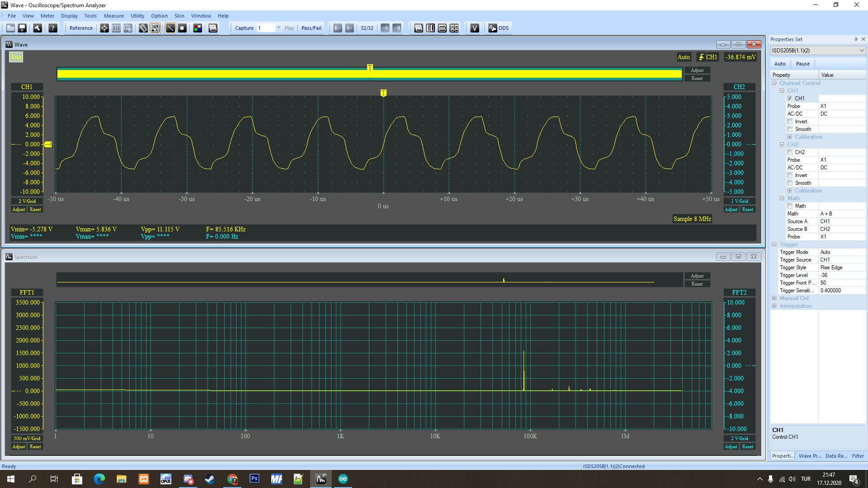Switch to the Filter tab

[x=858, y=456]
